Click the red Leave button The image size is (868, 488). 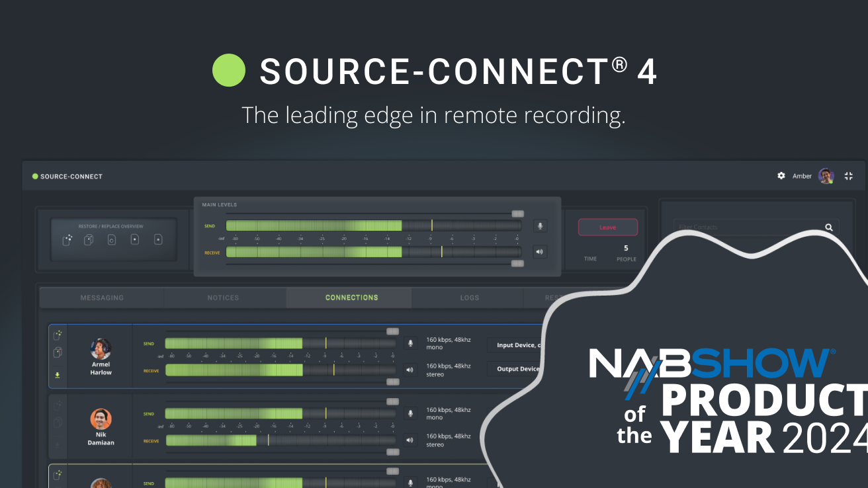(x=607, y=227)
